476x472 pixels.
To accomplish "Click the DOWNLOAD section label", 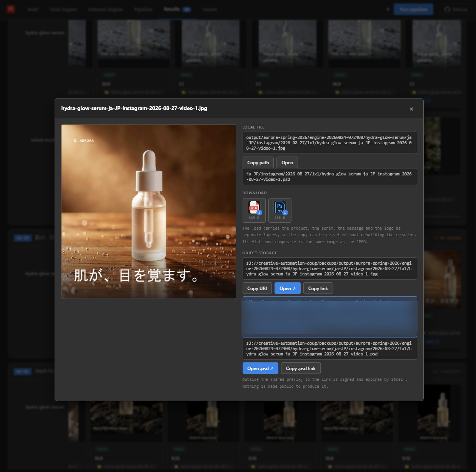I will tap(255, 193).
